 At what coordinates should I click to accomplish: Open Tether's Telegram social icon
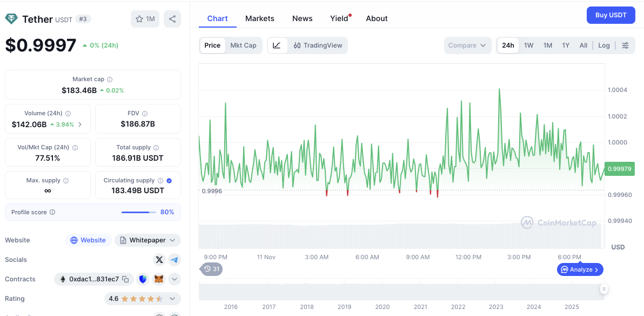tap(174, 260)
